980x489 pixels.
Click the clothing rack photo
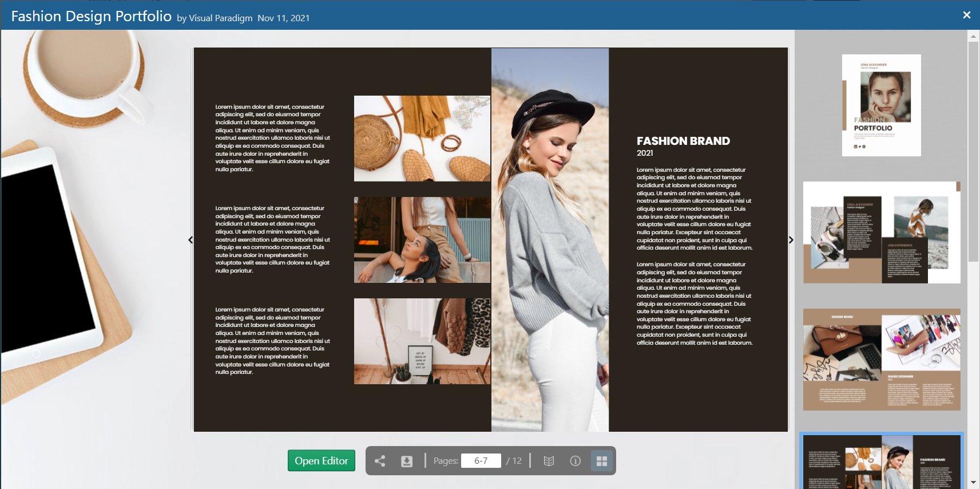pyautogui.click(x=422, y=341)
